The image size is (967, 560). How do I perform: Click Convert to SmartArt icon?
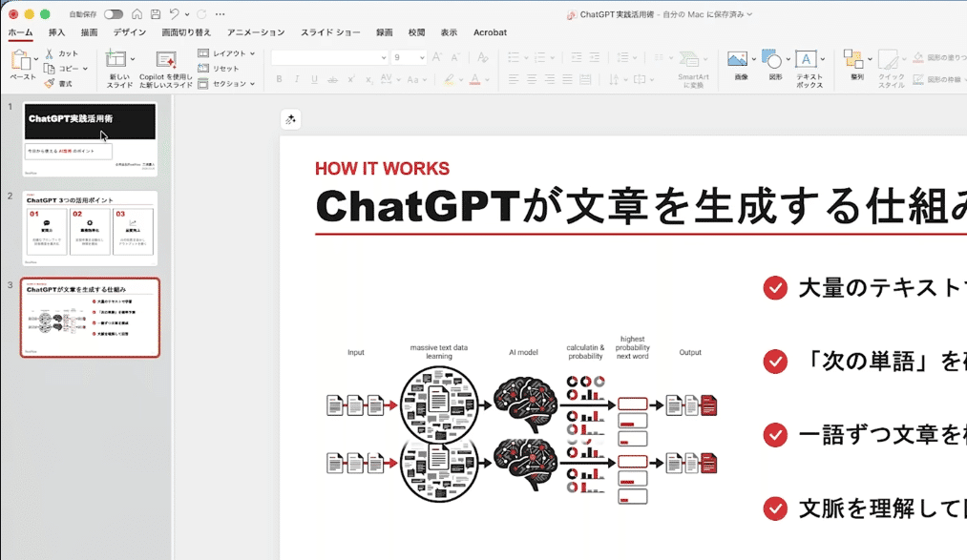point(689,59)
